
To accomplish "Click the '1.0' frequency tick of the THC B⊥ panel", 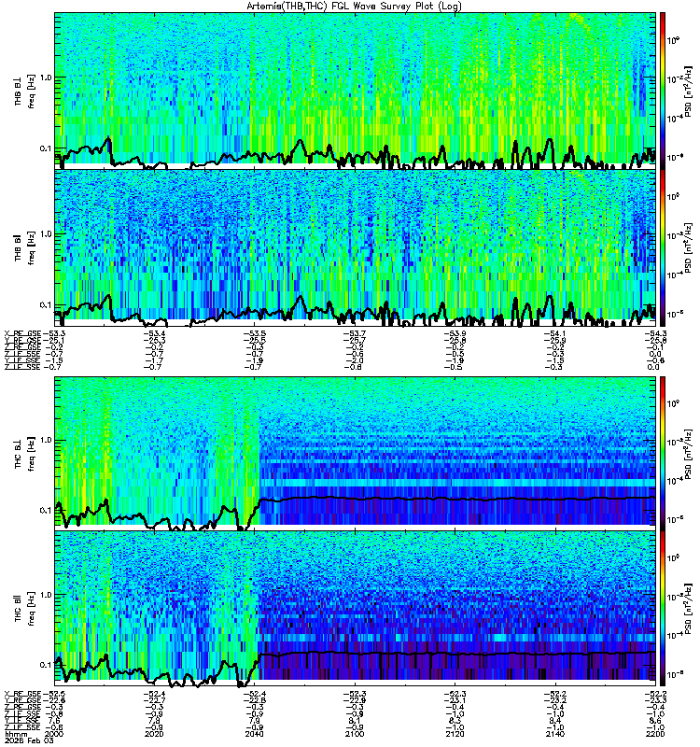I will point(45,439).
